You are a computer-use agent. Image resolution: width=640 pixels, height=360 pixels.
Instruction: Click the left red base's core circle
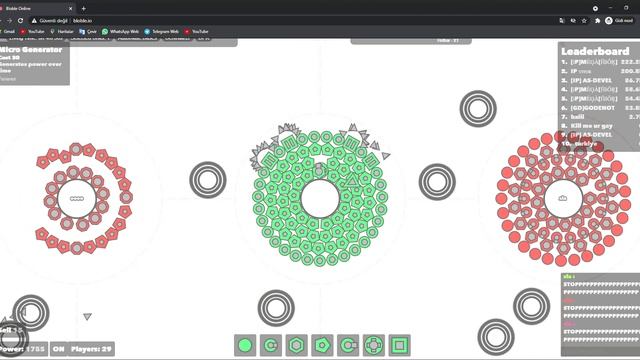point(77,198)
